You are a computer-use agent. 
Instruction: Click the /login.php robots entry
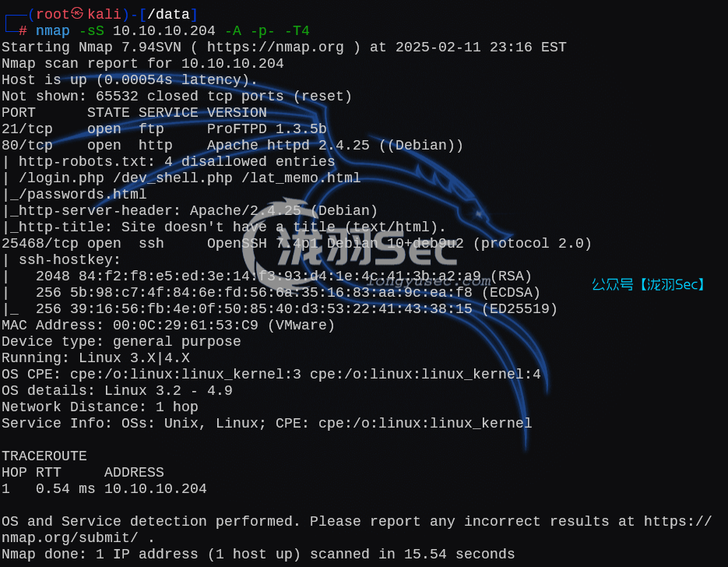pyautogui.click(x=62, y=178)
